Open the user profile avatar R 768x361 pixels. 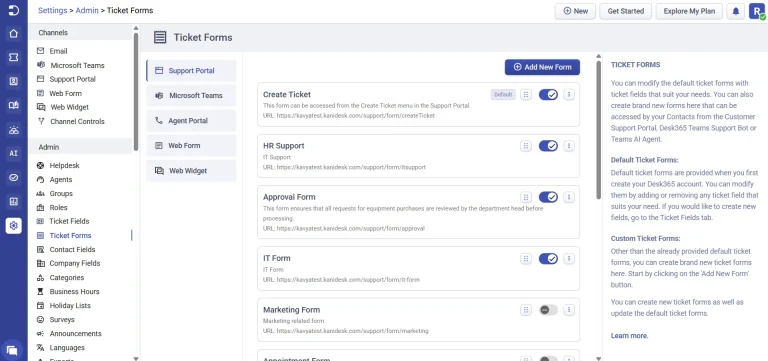pos(757,11)
